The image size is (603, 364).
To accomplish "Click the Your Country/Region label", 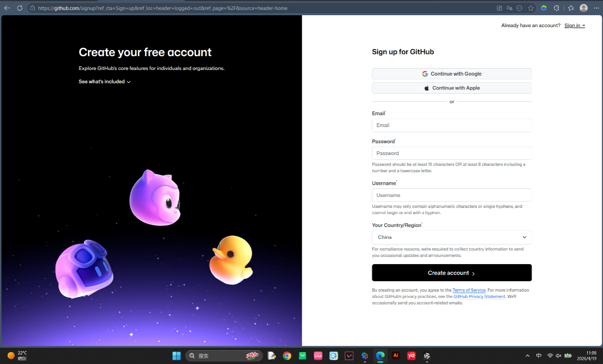I will (396, 225).
